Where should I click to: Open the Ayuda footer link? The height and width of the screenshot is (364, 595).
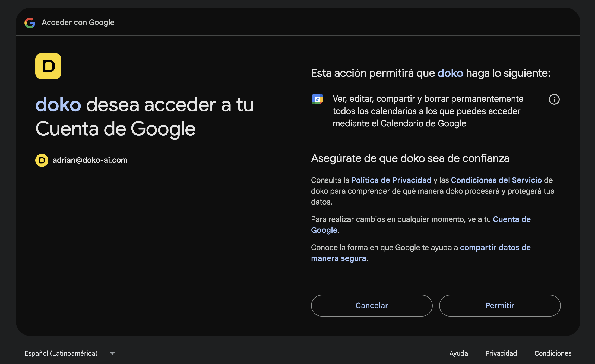point(458,353)
